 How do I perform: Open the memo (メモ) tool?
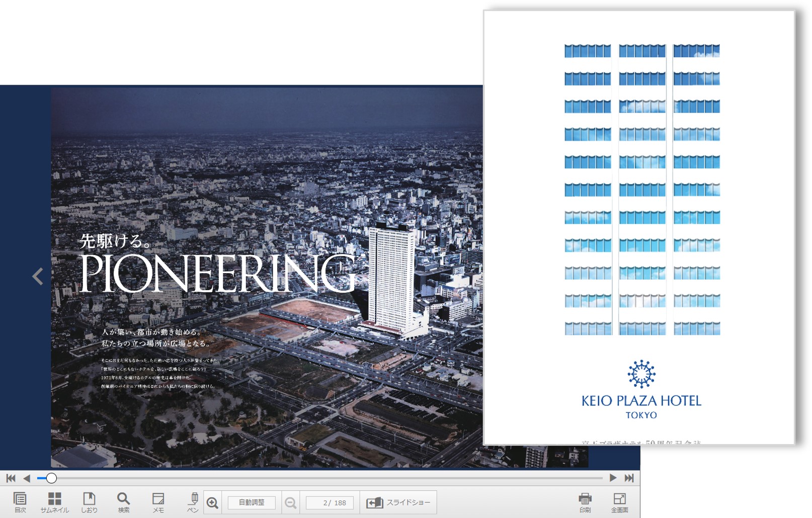(x=158, y=501)
